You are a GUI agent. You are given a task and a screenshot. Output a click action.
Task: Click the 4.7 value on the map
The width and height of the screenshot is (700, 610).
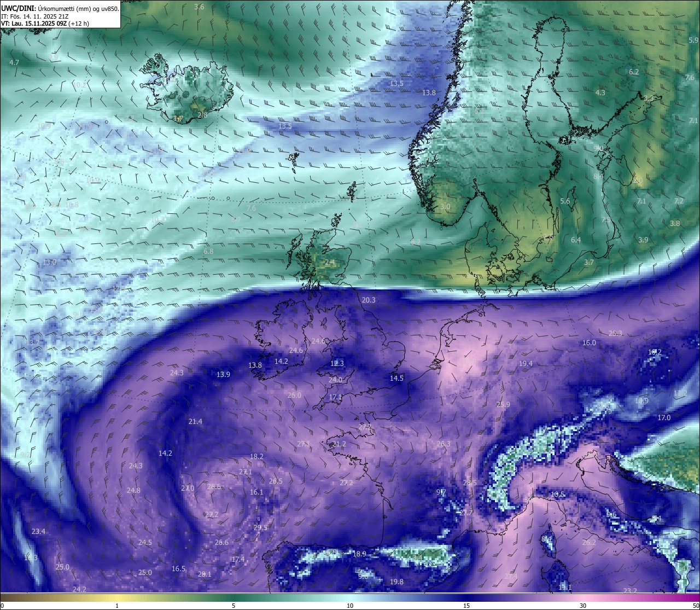pos(14,62)
